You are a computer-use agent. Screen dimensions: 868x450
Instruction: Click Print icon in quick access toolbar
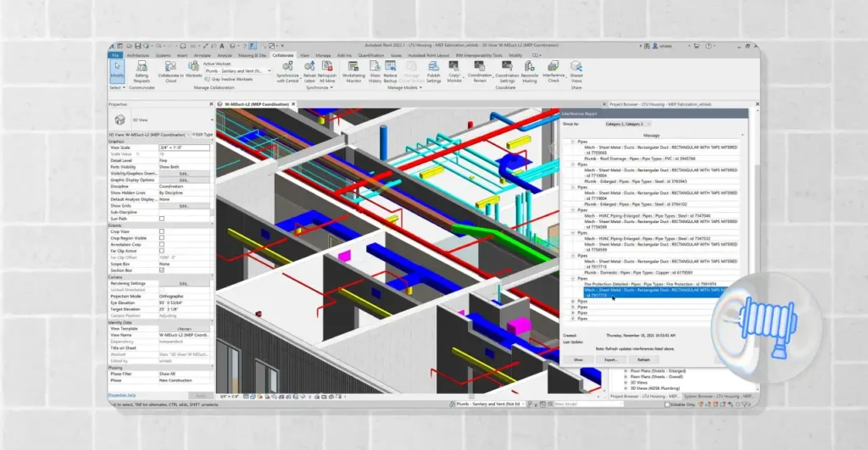click(183, 46)
